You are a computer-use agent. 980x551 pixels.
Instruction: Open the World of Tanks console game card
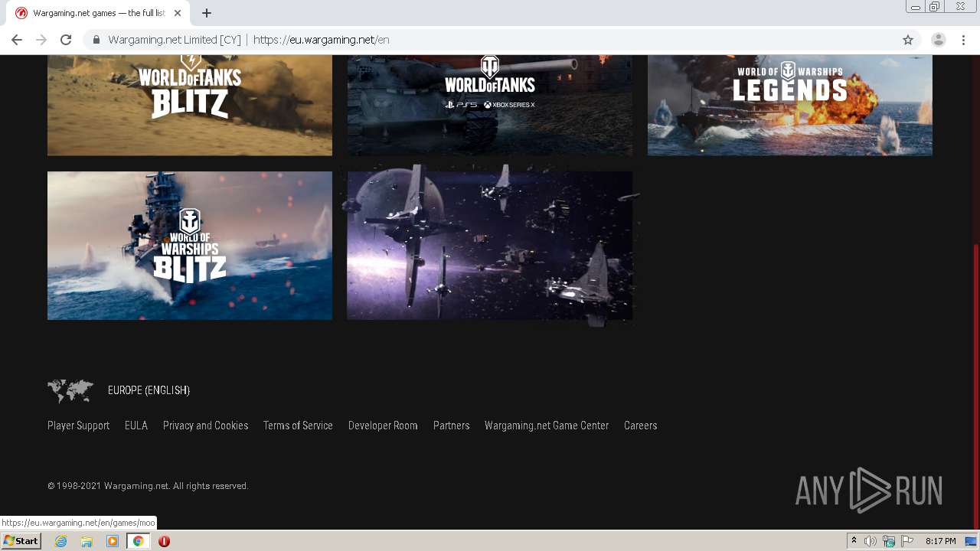(490, 105)
